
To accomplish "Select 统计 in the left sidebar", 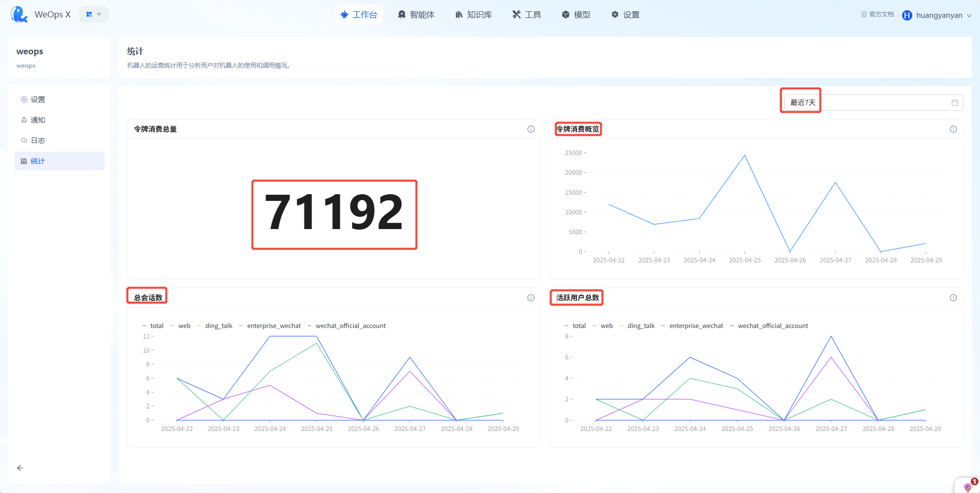I will pyautogui.click(x=59, y=161).
